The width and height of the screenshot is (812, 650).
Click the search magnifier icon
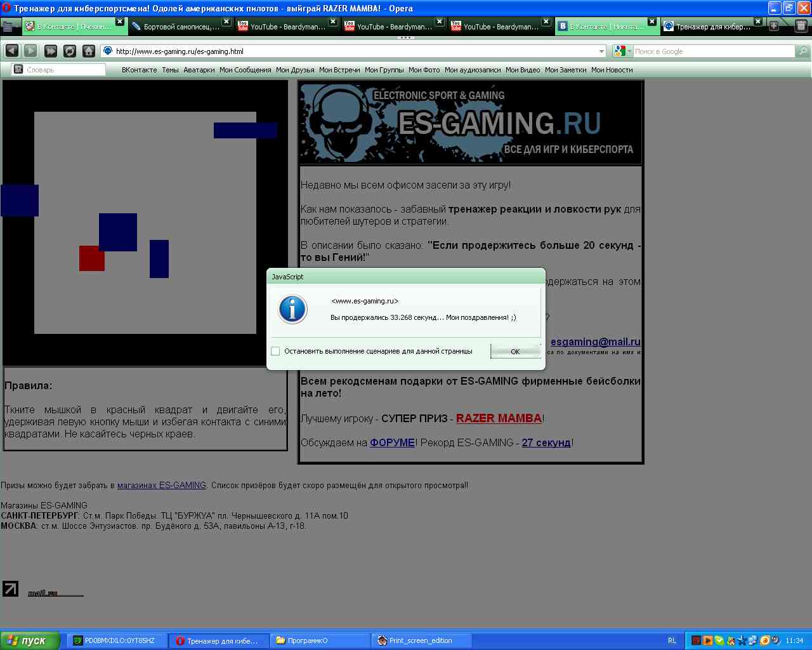[803, 51]
